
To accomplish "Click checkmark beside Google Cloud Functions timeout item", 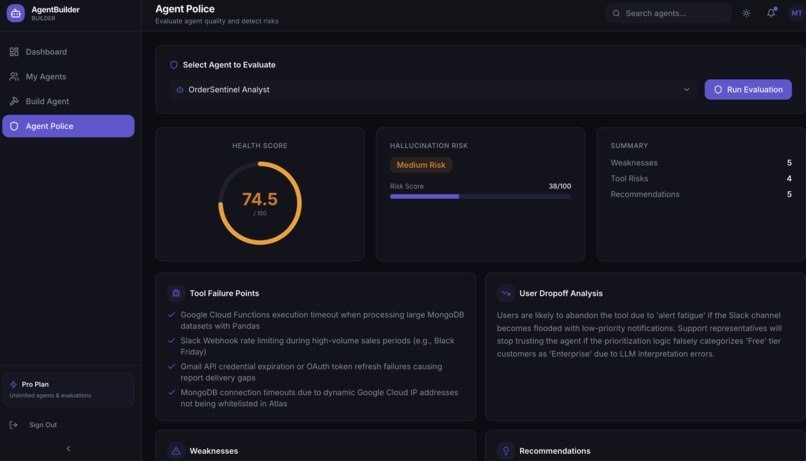I will (x=172, y=315).
